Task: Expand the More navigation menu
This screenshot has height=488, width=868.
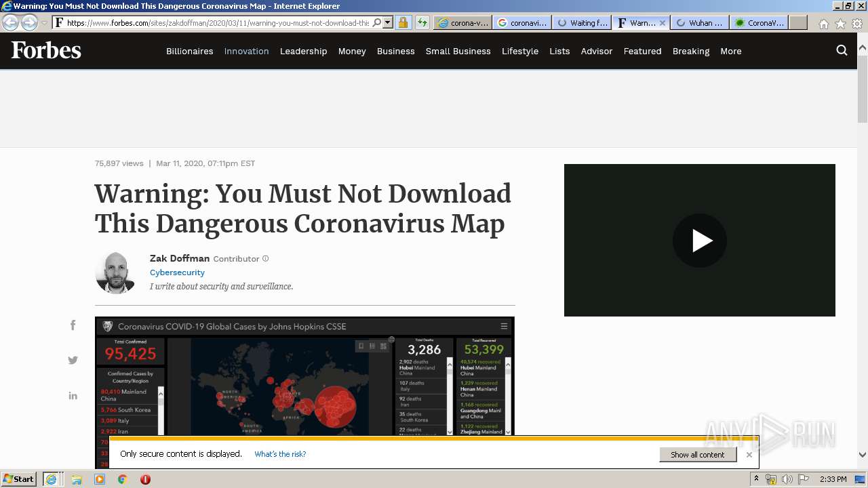Action: (731, 51)
